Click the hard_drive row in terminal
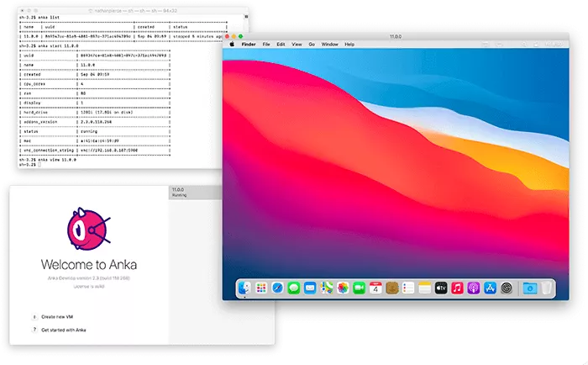Screen dimensions: 588x365 click(94, 113)
